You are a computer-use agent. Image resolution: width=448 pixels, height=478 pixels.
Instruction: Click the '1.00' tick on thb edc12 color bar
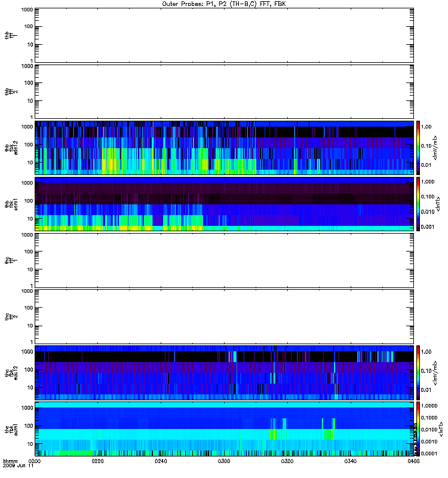(426, 127)
